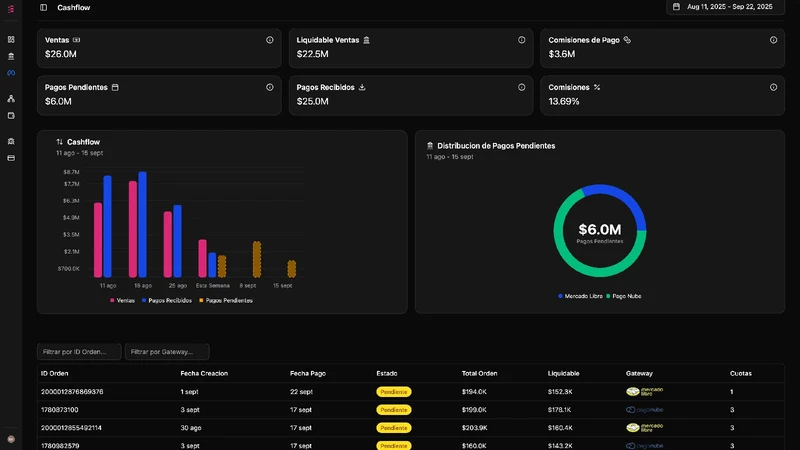
Task: Sort by the Liquidable column header
Action: point(563,373)
